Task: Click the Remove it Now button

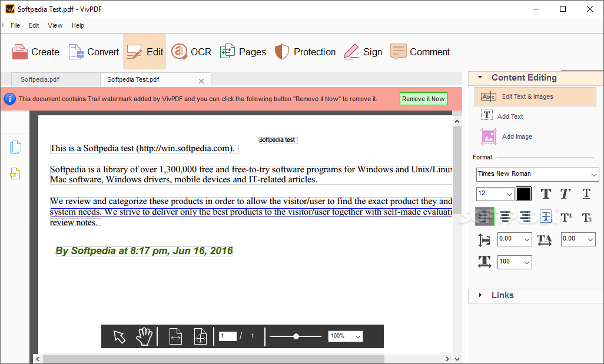Action: pyautogui.click(x=423, y=99)
